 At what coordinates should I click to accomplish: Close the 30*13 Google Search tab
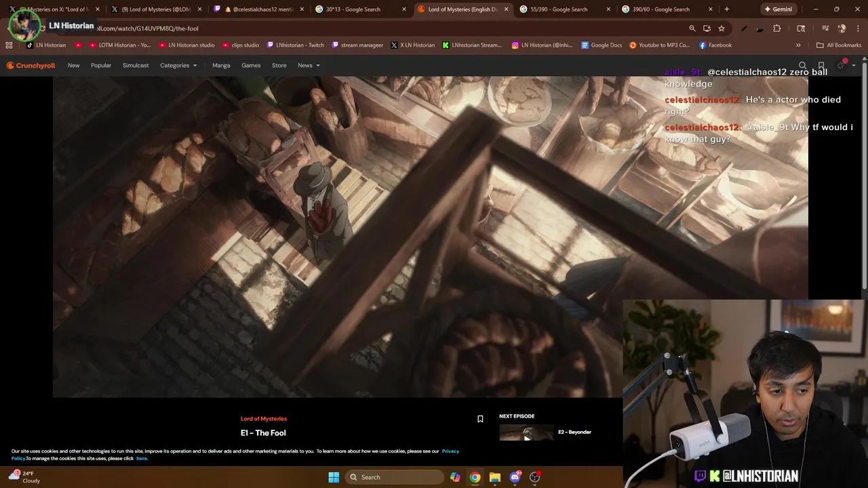point(404,9)
